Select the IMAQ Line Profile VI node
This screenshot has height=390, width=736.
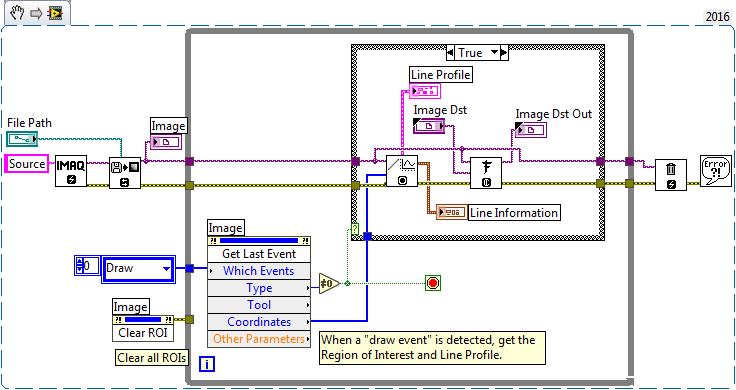[x=402, y=171]
